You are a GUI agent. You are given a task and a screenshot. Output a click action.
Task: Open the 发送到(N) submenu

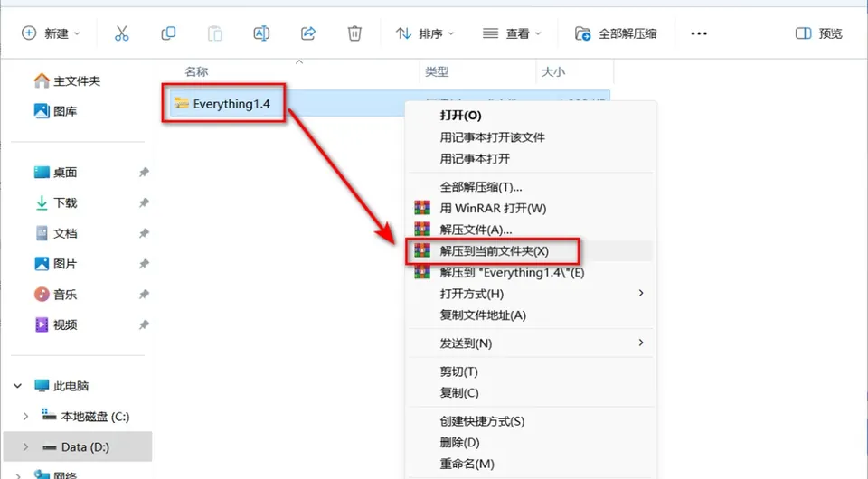pyautogui.click(x=531, y=343)
